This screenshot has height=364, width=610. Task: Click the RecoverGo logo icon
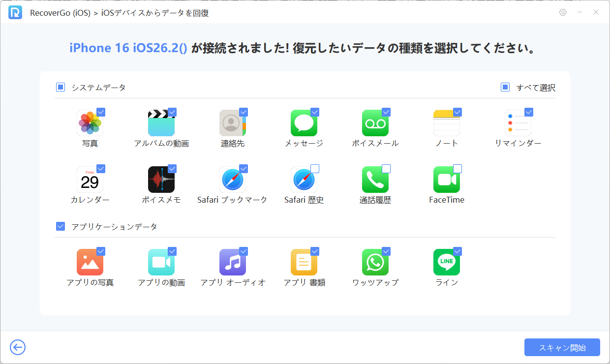pyautogui.click(x=16, y=13)
